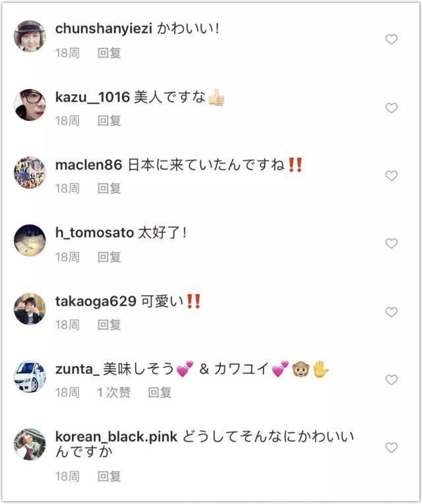Like chunshanyiezi's comment with the heart
Screen dimensions: 422x504
[391, 40]
